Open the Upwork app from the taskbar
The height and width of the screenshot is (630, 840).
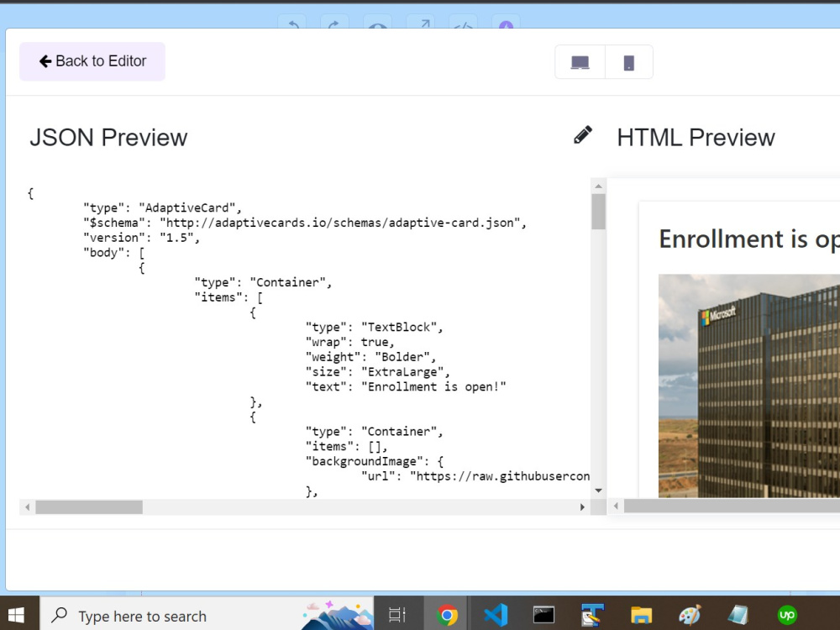(787, 615)
